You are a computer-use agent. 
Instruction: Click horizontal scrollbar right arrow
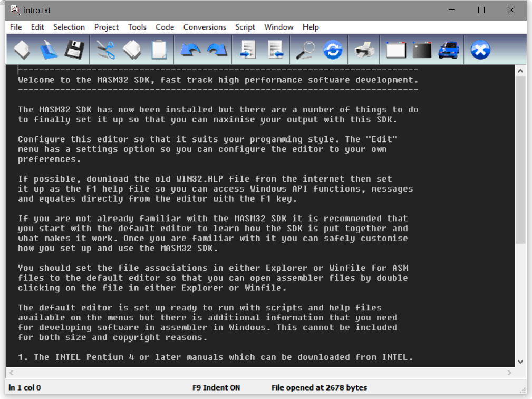point(509,373)
